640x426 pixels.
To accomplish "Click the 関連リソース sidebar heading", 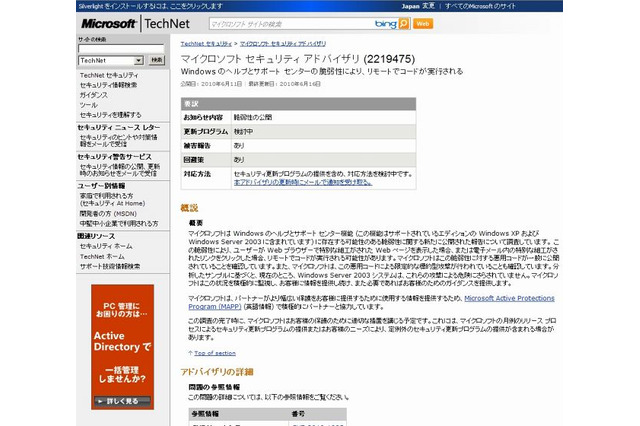I will (96, 236).
